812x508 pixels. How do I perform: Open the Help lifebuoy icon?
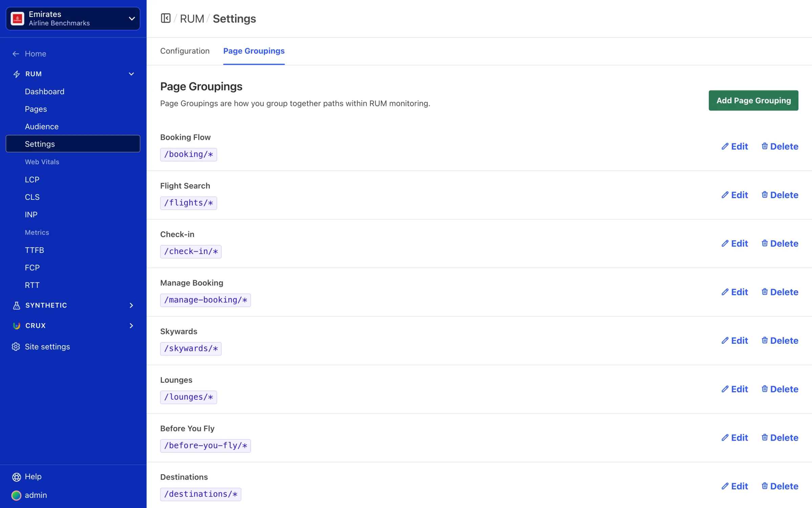tap(17, 477)
